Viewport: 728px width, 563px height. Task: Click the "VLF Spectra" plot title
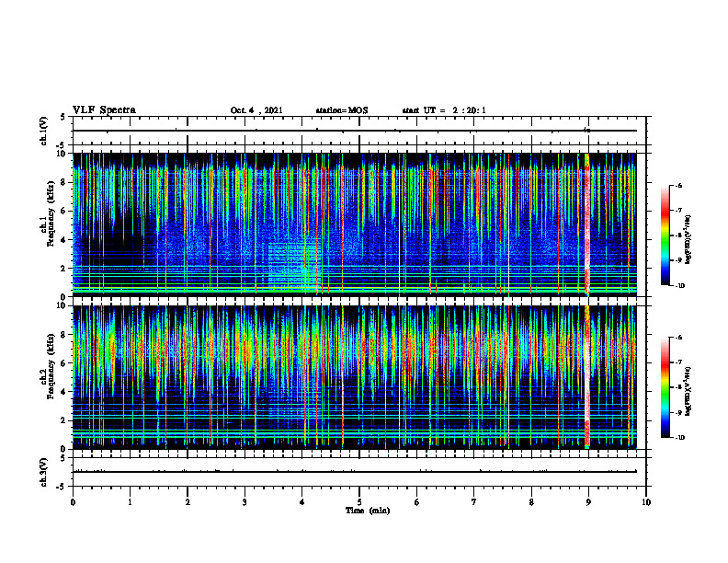pos(104,110)
